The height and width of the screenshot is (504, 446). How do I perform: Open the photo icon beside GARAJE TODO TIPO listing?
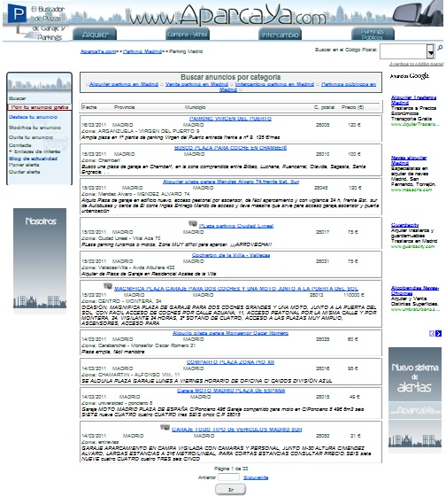(x=165, y=427)
